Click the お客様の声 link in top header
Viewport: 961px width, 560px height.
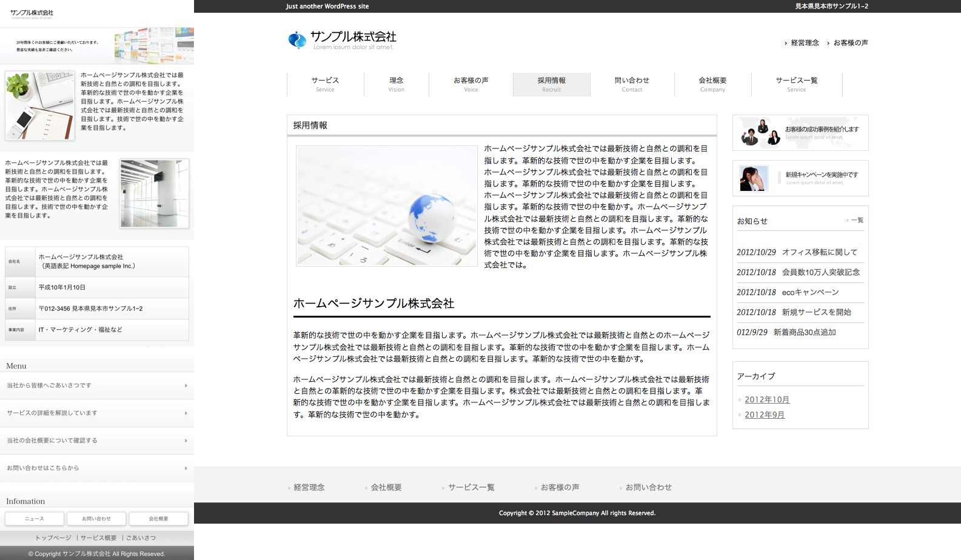click(850, 43)
